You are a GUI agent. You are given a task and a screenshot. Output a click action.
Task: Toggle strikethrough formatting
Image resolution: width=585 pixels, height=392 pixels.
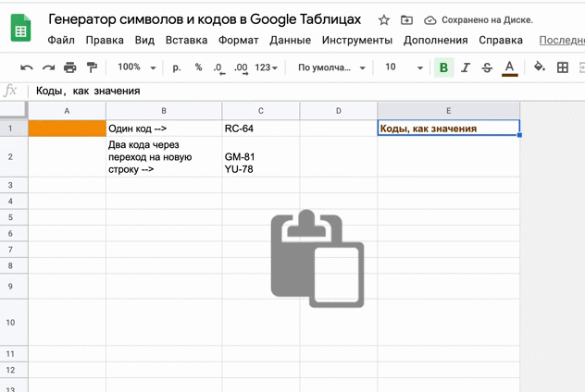click(x=487, y=67)
